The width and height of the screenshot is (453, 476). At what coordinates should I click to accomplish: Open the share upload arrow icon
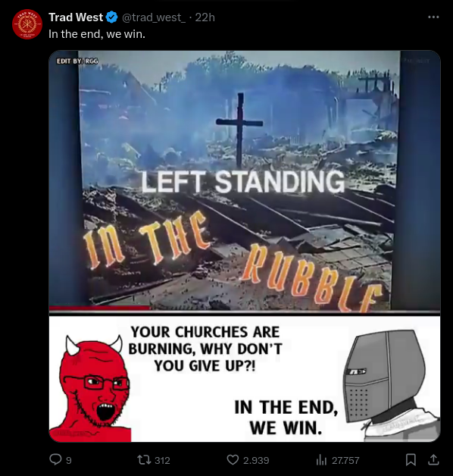coord(433,459)
